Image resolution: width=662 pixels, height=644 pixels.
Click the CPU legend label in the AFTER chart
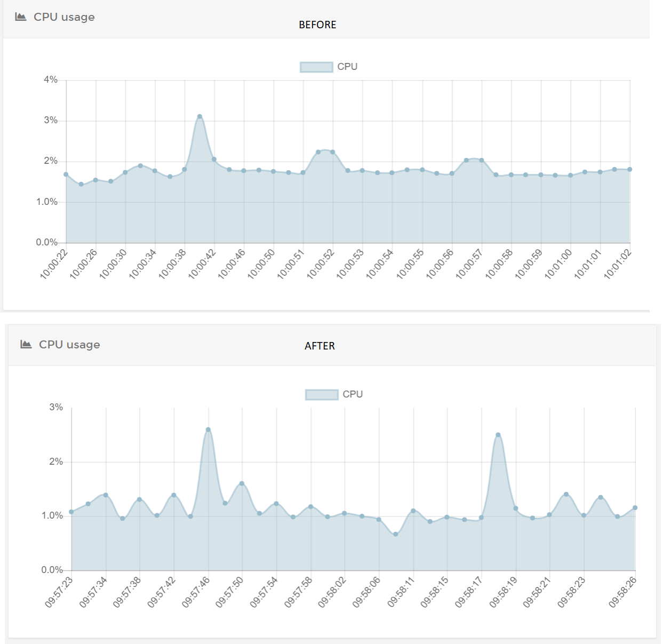click(x=353, y=394)
